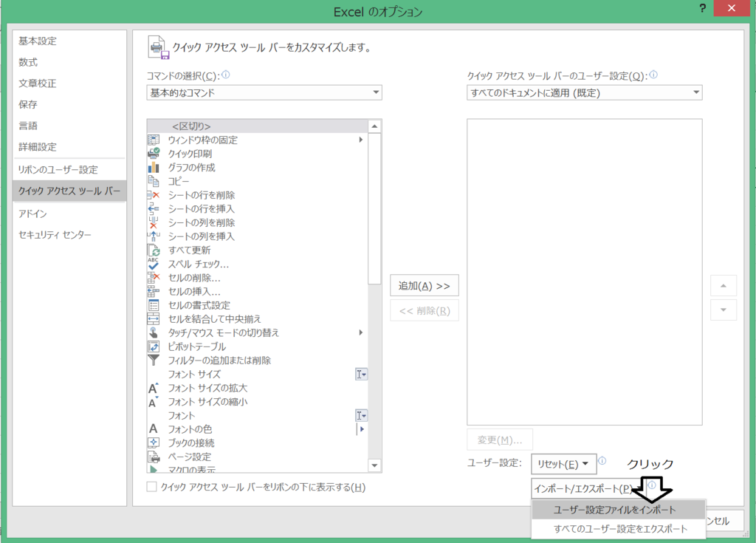
Task: Select the すべて更新 refresh icon
Action: click(154, 250)
